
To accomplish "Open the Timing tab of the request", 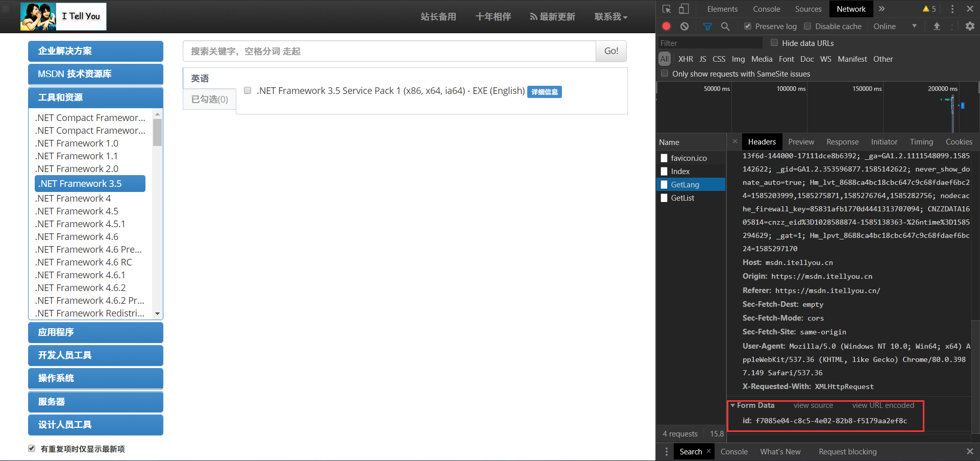I will pyautogui.click(x=921, y=142).
